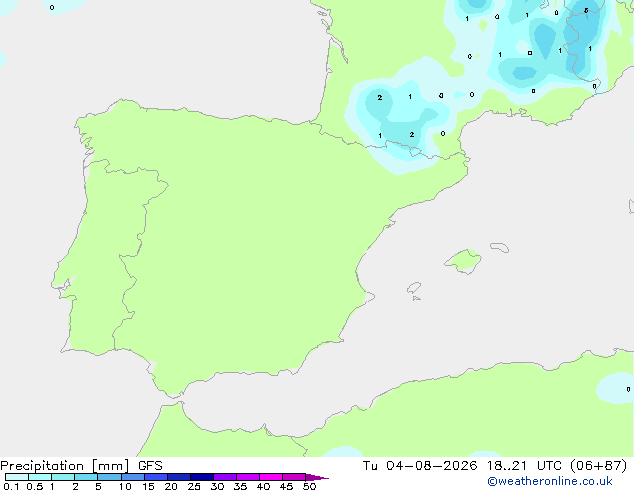Screen dimensions: 634x490
Task: Click the left 2 mm marker over southwest France
Action: [x=379, y=97]
